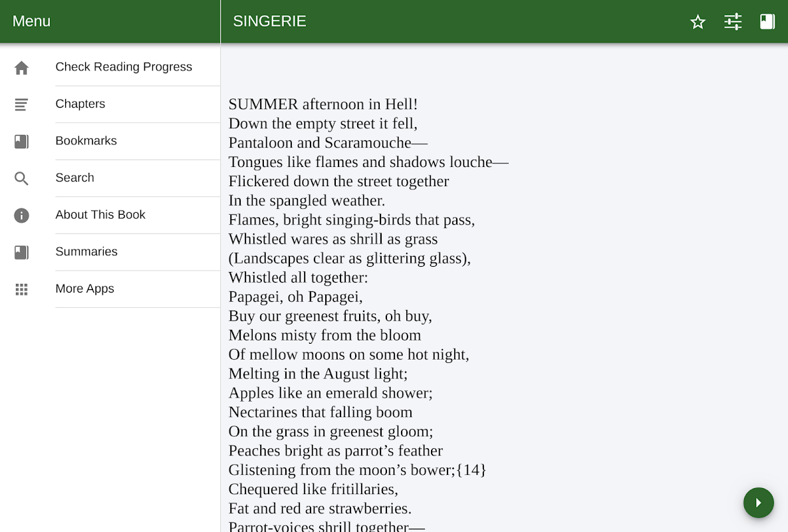Screen dimensions: 788x532
Task: Click the Chapters list icon
Action: click(x=21, y=104)
